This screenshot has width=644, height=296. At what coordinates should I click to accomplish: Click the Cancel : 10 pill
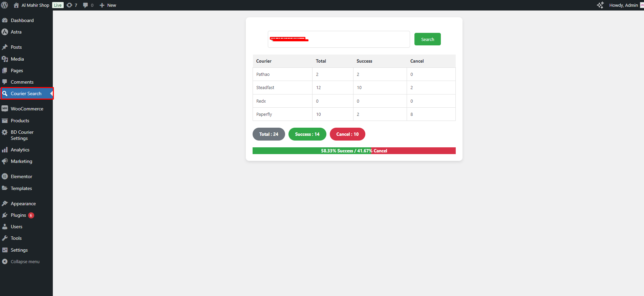pos(347,134)
